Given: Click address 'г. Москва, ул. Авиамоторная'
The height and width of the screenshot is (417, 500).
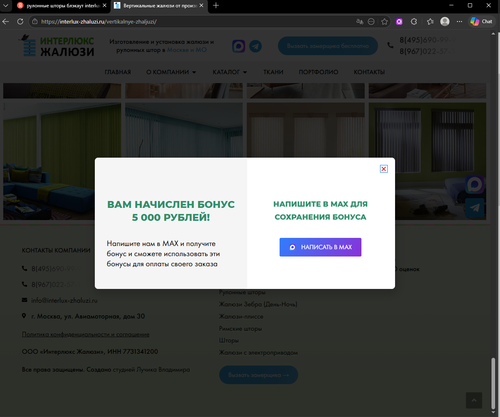Looking at the screenshot, I should pos(88,316).
